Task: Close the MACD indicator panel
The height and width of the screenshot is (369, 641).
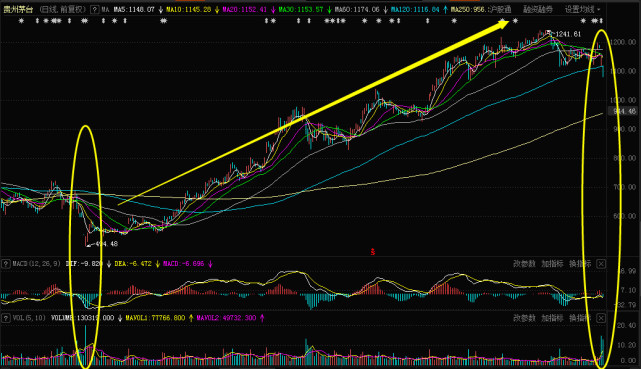Action: [x=601, y=264]
